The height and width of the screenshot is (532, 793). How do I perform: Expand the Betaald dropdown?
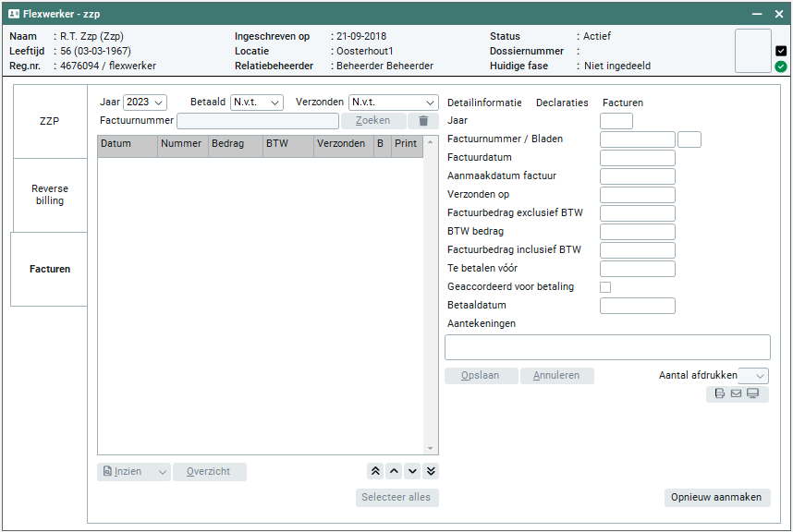point(256,103)
